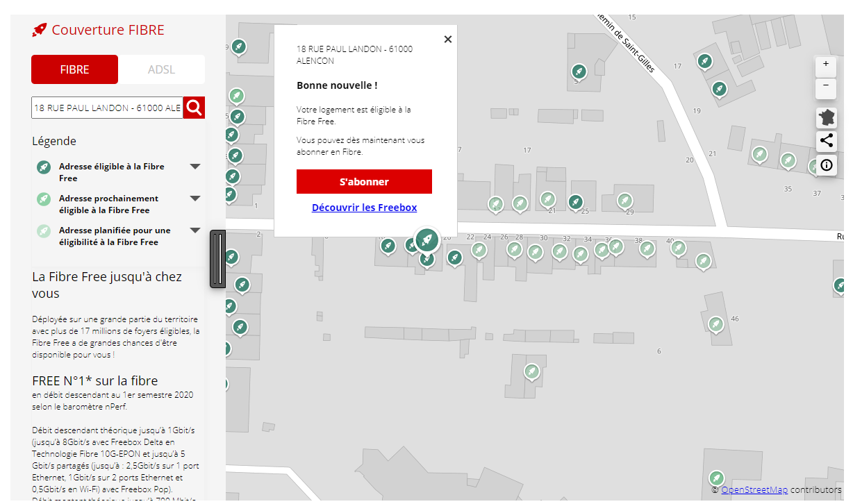Select the dark marker at building number 5
Image resolution: width=853 pixels, height=504 pixels.
(x=578, y=72)
